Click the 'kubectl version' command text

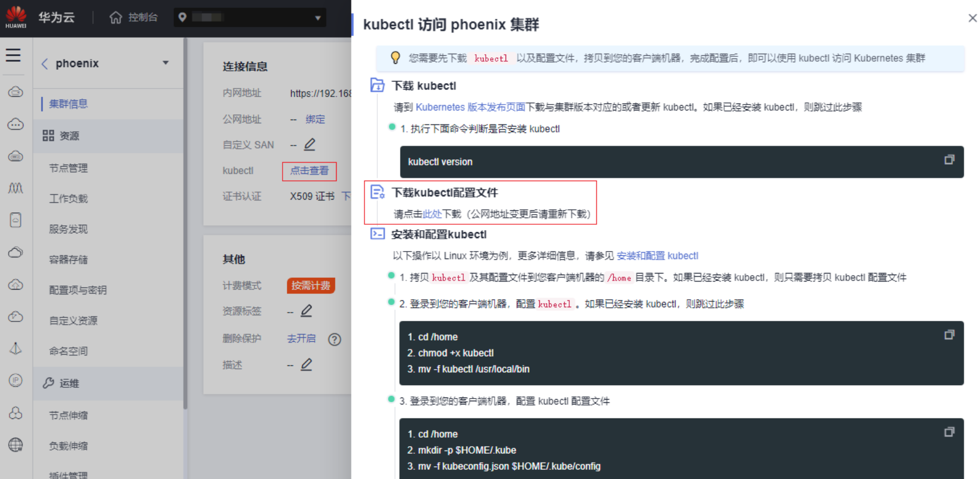pyautogui.click(x=440, y=162)
